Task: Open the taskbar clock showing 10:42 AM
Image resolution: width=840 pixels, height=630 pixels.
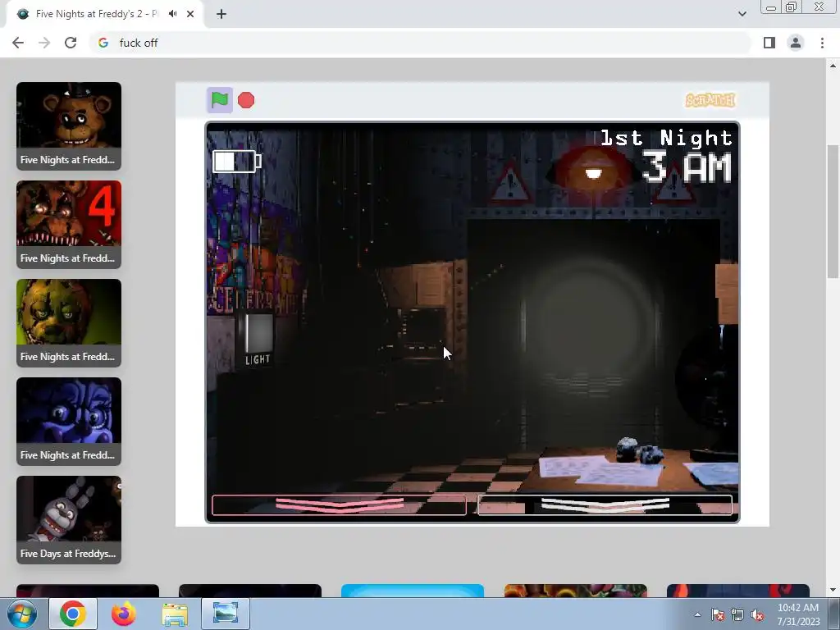Action: pyautogui.click(x=798, y=614)
